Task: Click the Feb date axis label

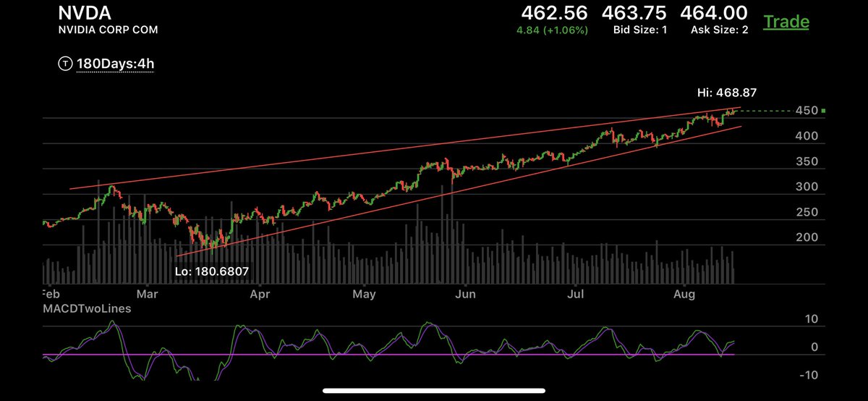Action: [50, 295]
